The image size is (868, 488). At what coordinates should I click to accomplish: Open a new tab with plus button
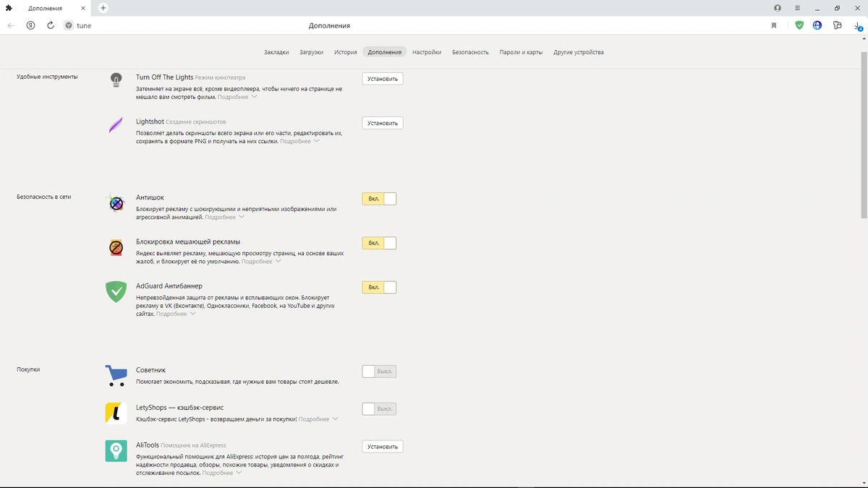tap(103, 8)
